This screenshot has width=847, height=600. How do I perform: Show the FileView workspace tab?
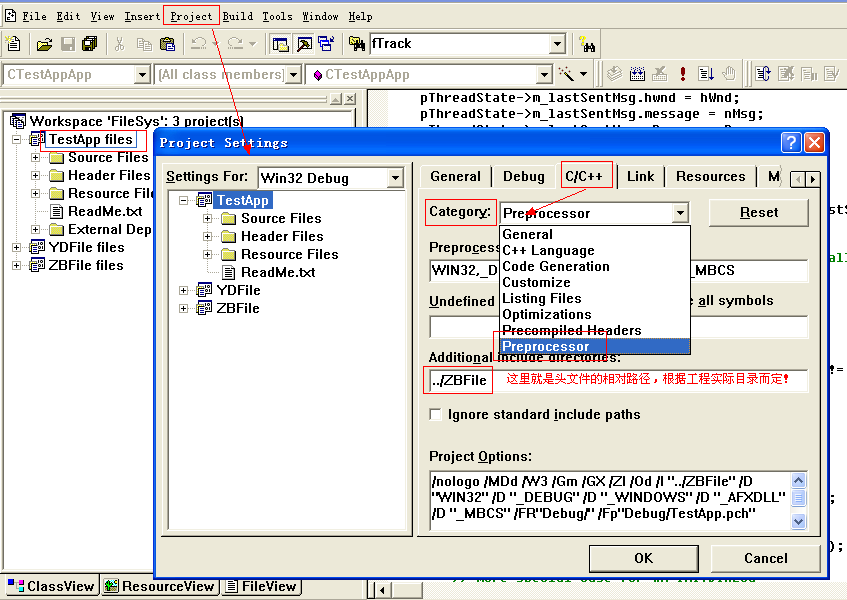pos(261,586)
